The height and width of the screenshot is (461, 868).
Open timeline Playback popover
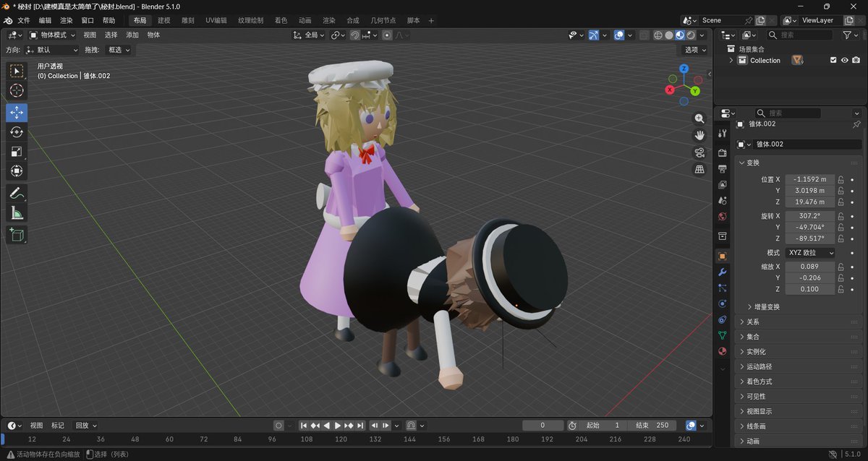(x=85, y=426)
